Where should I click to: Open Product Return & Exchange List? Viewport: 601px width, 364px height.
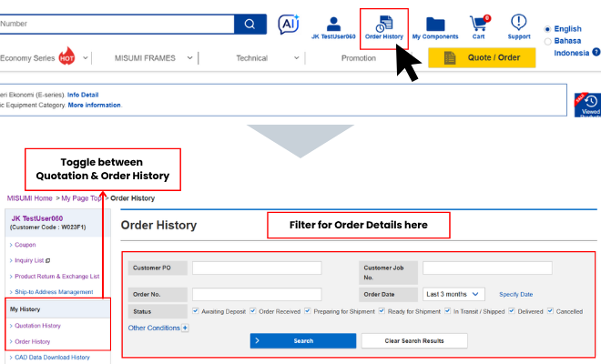point(57,277)
